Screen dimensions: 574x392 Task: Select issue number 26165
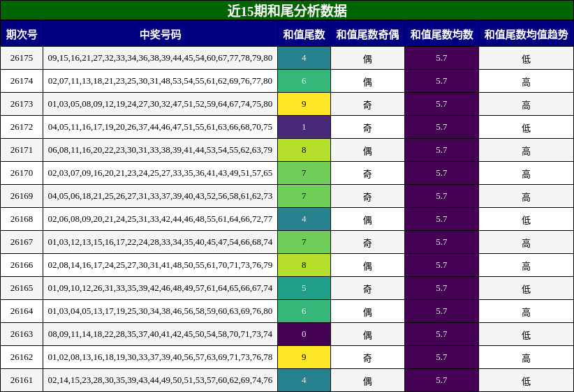(x=22, y=289)
